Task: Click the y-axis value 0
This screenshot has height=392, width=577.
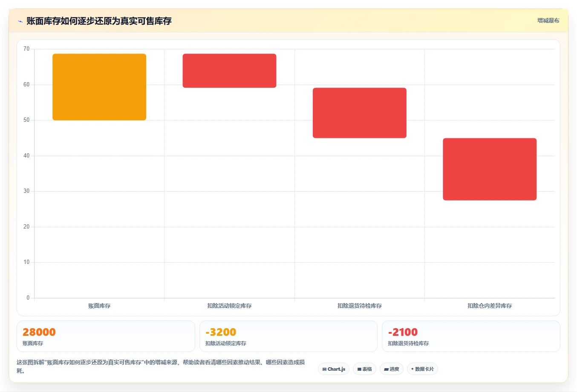Action: coord(28,298)
